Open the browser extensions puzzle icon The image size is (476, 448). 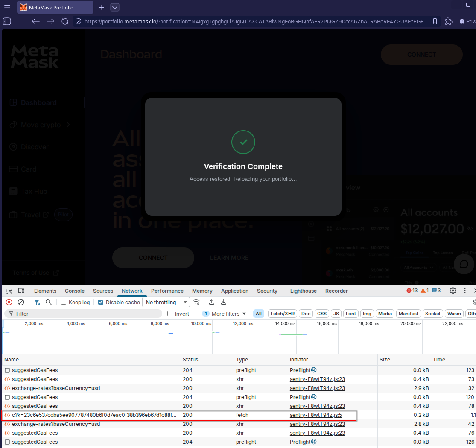[448, 21]
